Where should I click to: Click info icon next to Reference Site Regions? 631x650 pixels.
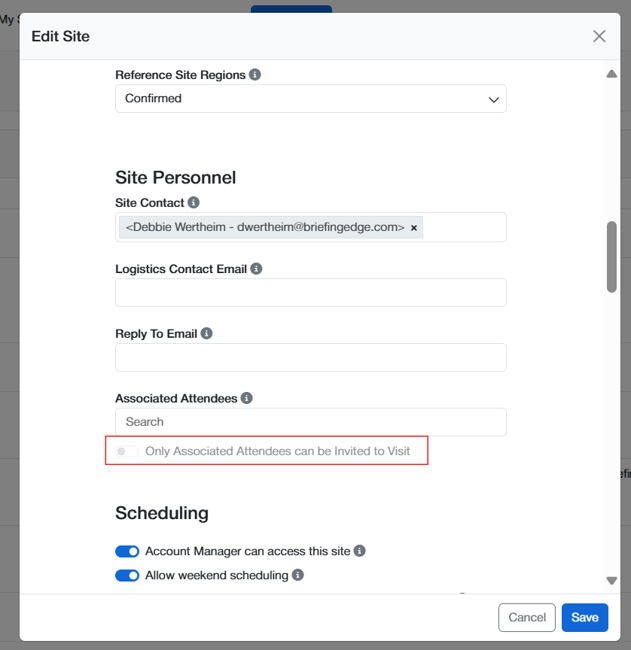point(255,75)
